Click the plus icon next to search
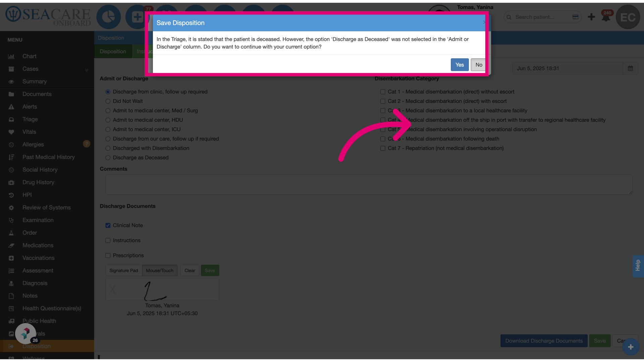Screen dimensions: 644x362 (x=591, y=17)
